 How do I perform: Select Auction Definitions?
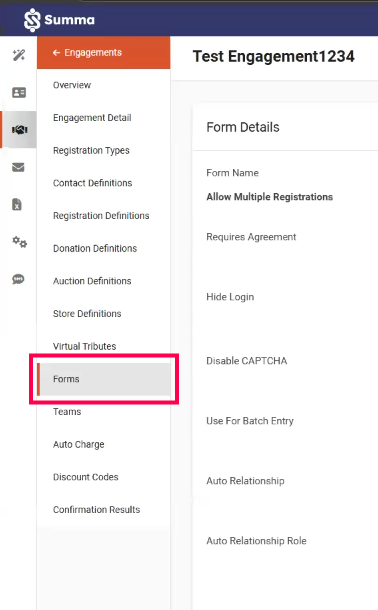(x=92, y=281)
